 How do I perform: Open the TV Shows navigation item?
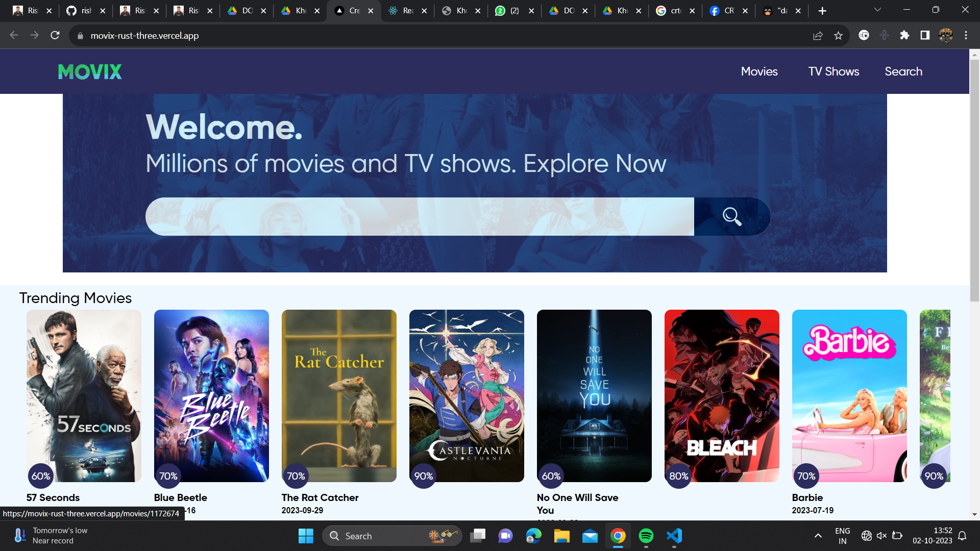click(x=834, y=71)
